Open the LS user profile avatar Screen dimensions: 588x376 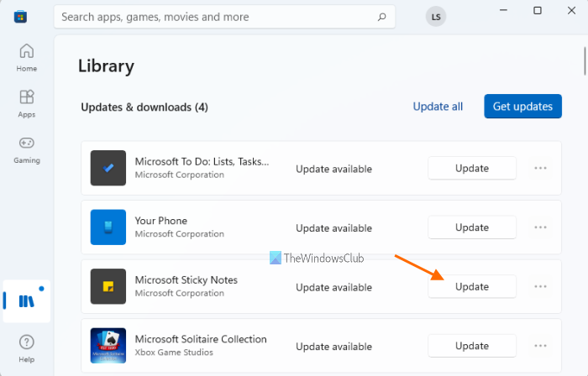436,16
